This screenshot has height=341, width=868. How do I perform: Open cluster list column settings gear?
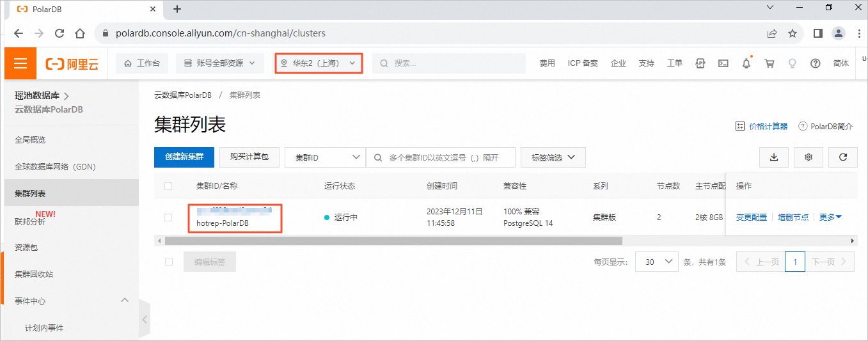coord(809,157)
